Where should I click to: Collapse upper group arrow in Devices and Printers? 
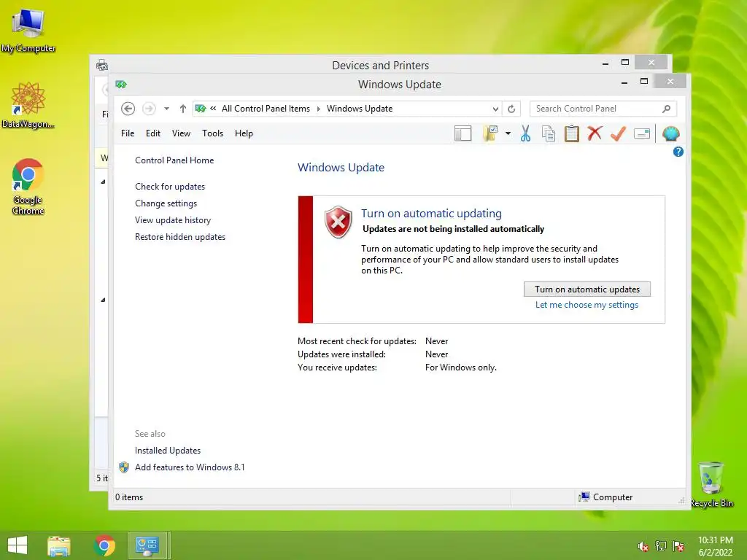click(103, 182)
